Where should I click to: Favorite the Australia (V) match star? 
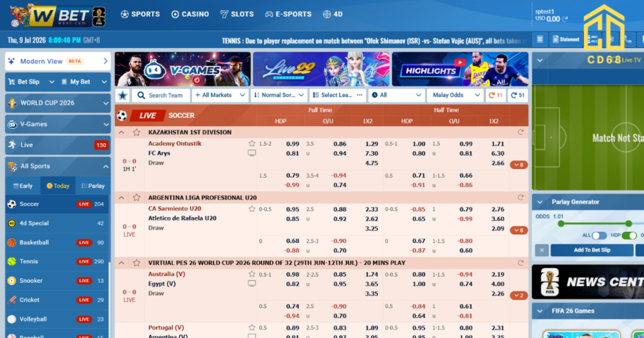coord(252,274)
